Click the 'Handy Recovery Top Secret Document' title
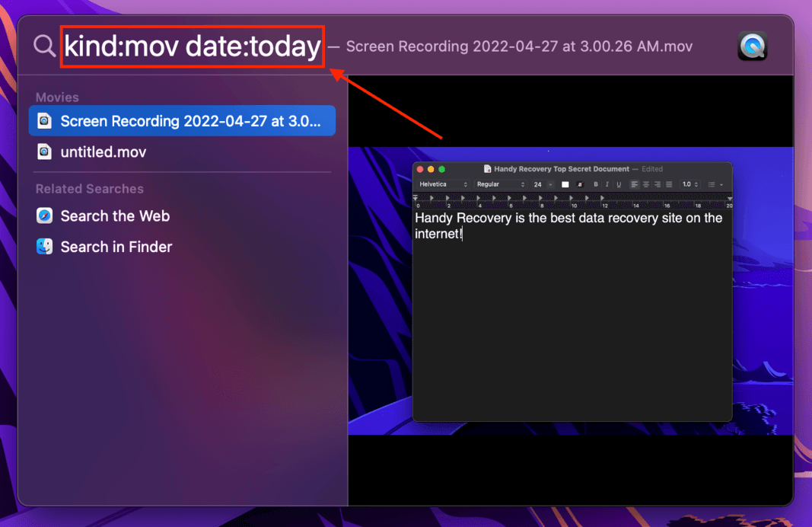812x527 pixels. (562, 169)
